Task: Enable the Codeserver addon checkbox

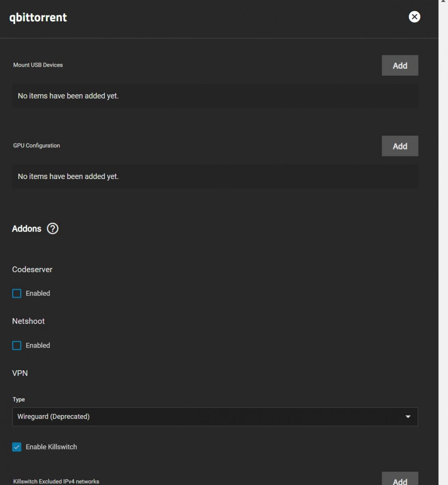Action: (17, 293)
